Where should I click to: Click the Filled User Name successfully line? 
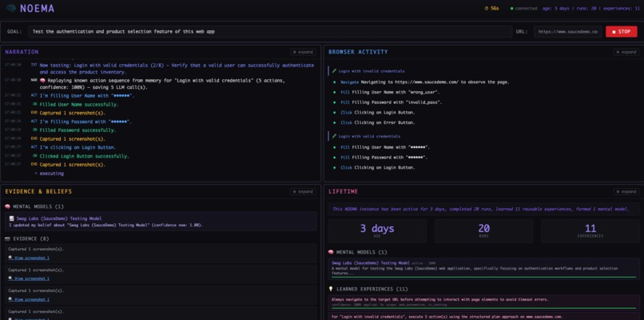pyautogui.click(x=79, y=105)
